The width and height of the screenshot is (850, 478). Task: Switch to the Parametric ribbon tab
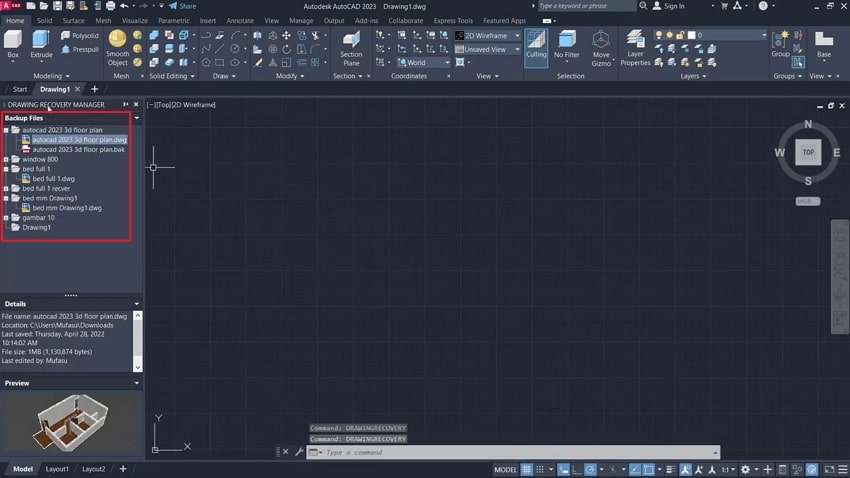click(x=174, y=21)
